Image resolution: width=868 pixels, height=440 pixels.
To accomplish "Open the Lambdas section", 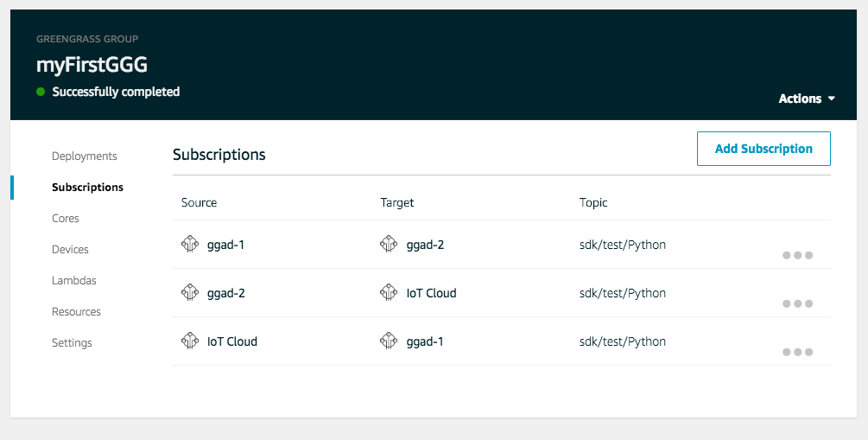I will [74, 280].
